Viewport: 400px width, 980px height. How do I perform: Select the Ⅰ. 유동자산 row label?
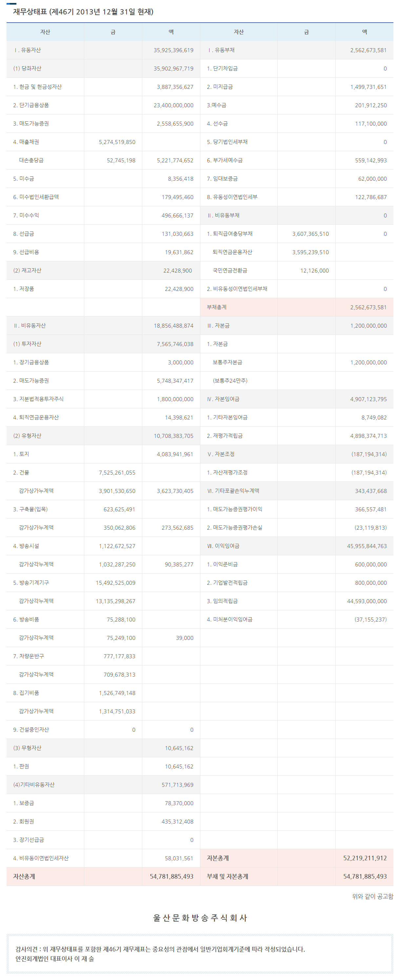coord(27,50)
